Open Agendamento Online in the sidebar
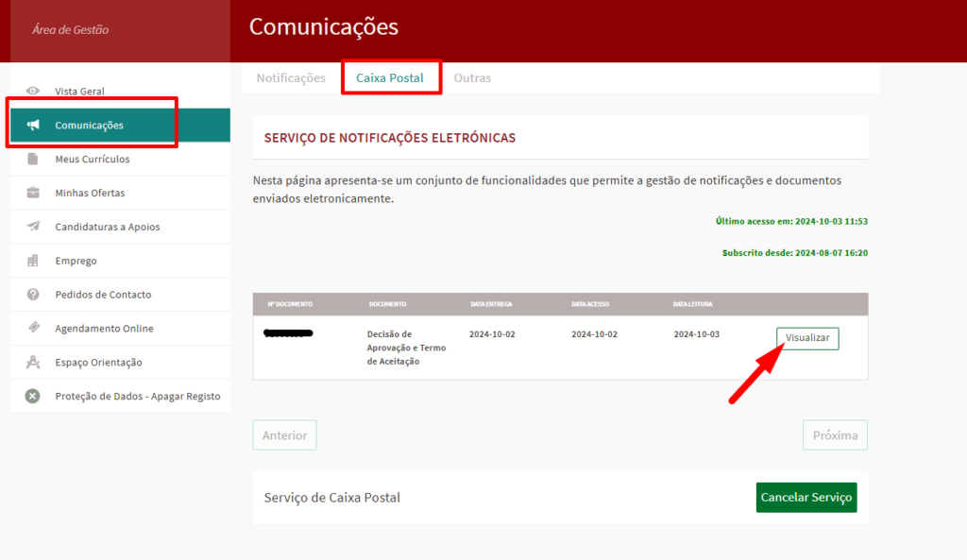Image resolution: width=967 pixels, height=560 pixels. coord(104,329)
